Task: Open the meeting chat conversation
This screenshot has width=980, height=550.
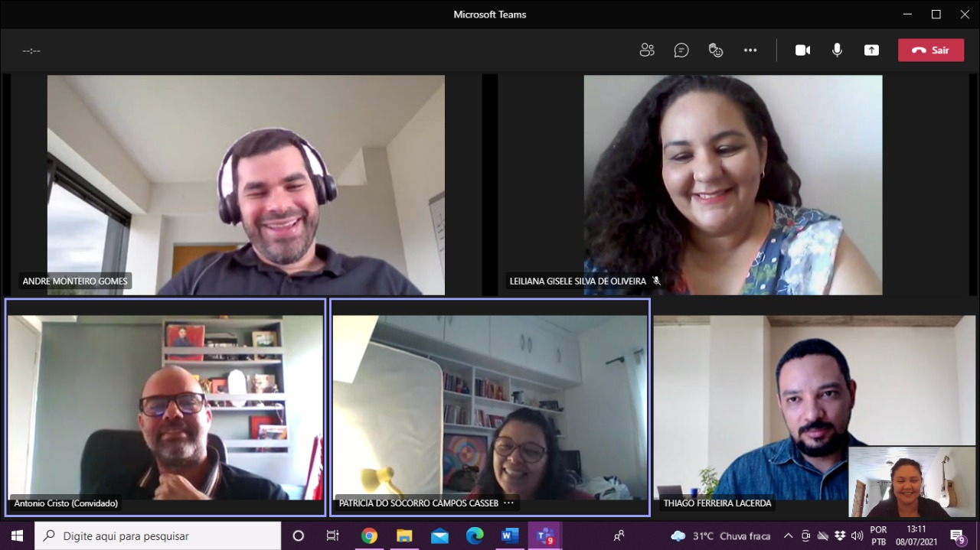Action: tap(681, 50)
